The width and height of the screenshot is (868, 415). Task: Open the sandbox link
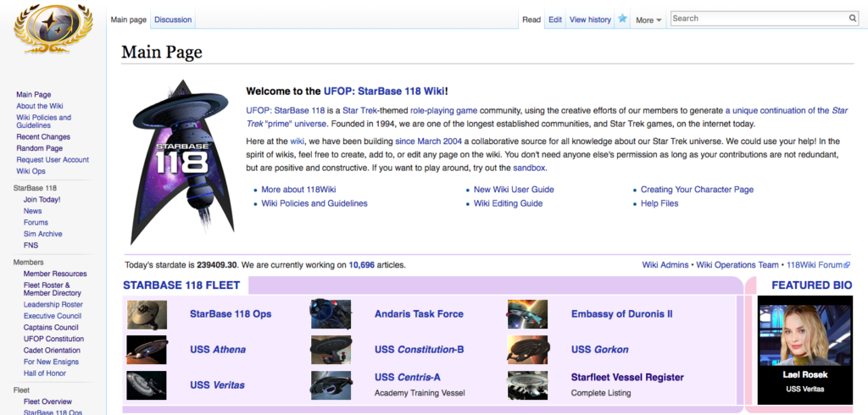[530, 168]
